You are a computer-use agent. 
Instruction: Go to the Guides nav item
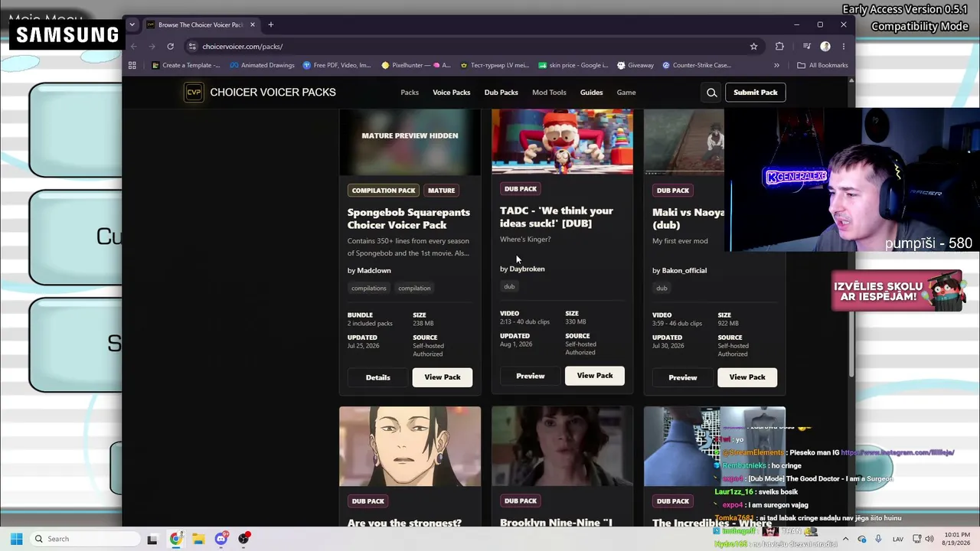[x=591, y=93]
